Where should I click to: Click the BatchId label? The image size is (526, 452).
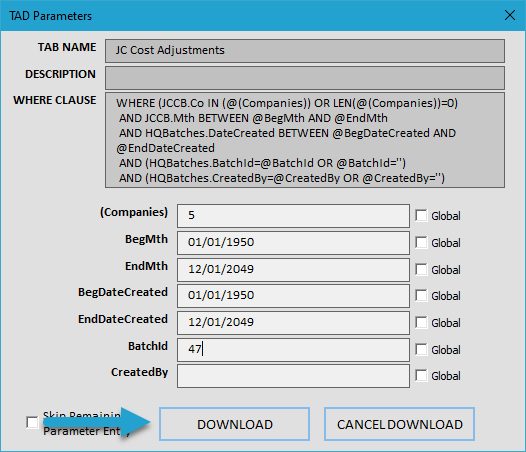tap(148, 346)
